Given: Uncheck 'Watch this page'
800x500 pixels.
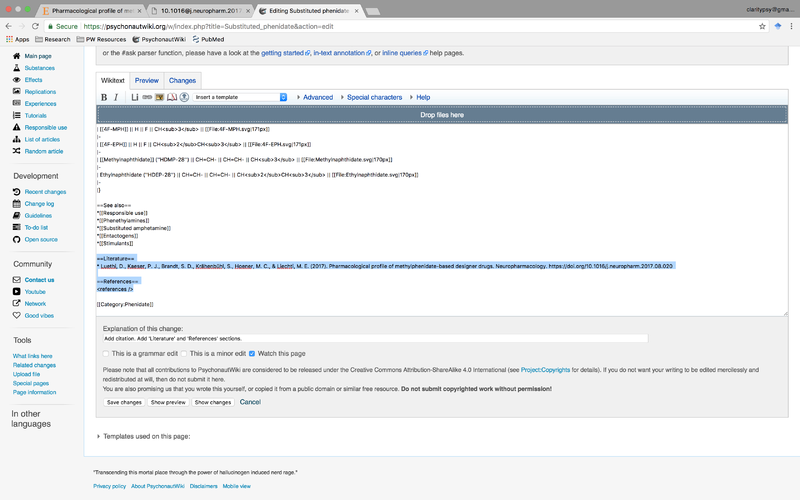Looking at the screenshot, I should pos(252,354).
